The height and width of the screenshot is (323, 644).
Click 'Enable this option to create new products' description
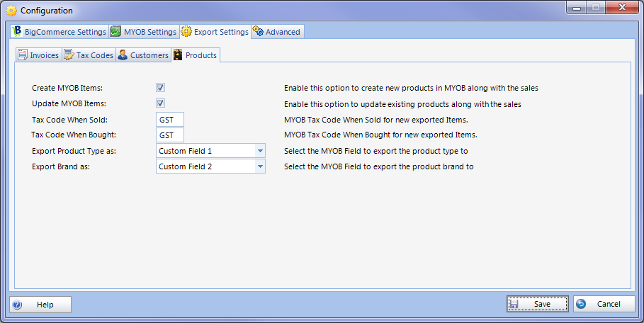(x=411, y=88)
